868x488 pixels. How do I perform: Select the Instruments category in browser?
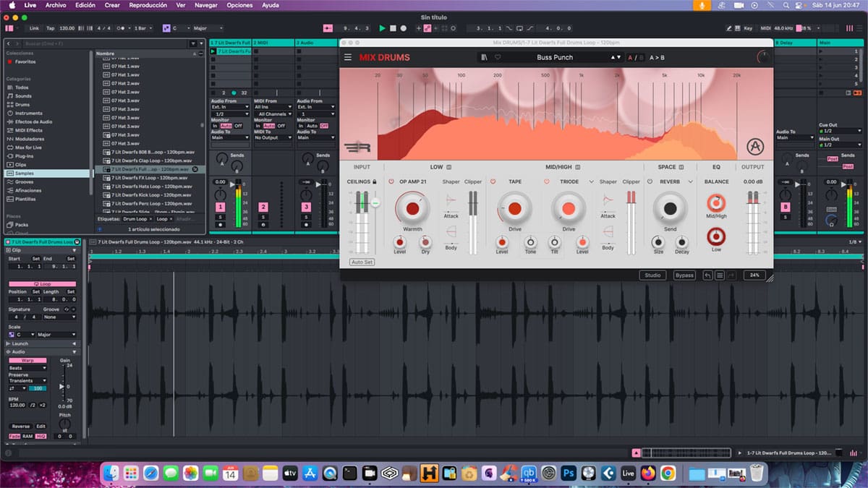pos(29,114)
